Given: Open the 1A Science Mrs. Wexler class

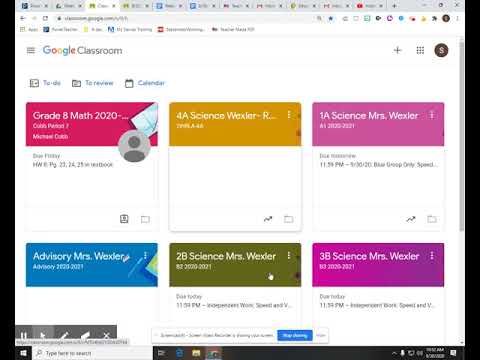Looking at the screenshot, I should (369, 116).
